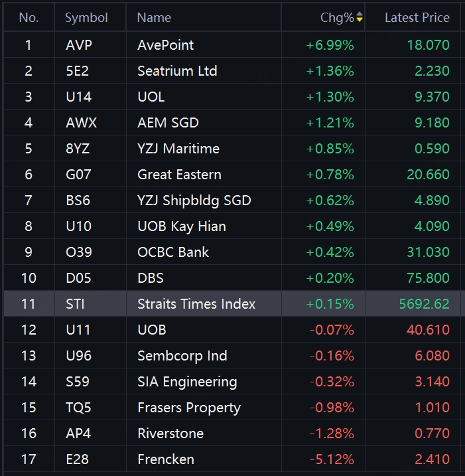
Task: Sort by the Chg% sort arrow icon
Action: 360,17
